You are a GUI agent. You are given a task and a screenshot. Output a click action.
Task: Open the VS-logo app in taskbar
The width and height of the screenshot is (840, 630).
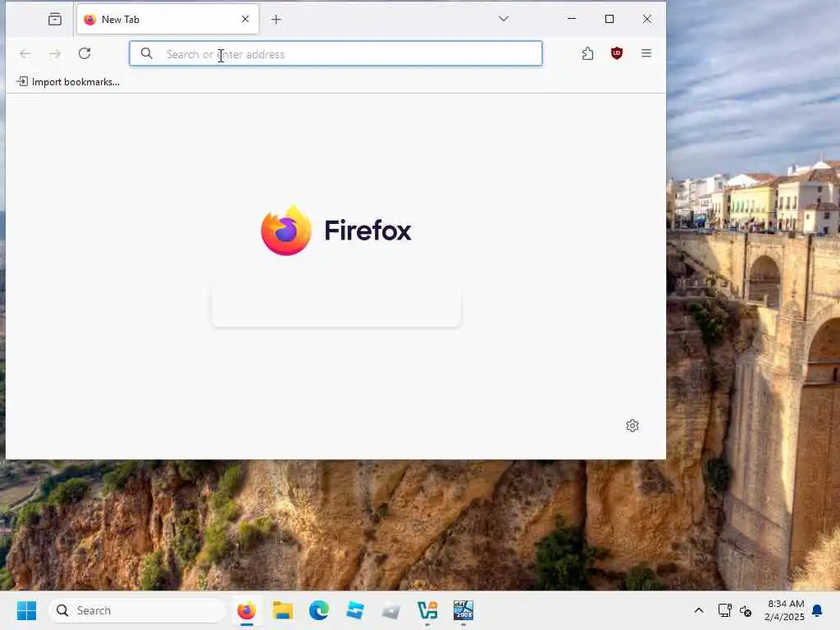click(x=427, y=610)
